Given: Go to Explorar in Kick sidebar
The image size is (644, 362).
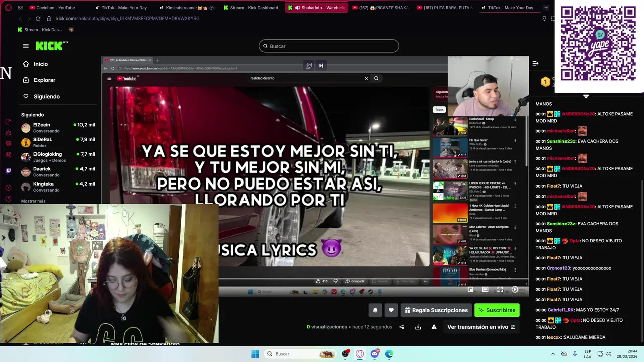Looking at the screenshot, I should pyautogui.click(x=44, y=80).
